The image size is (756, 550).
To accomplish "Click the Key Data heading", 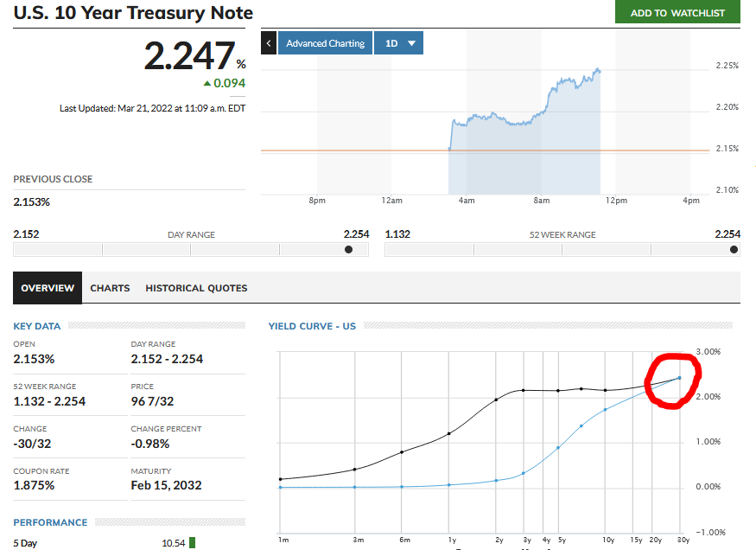I will click(x=37, y=326).
